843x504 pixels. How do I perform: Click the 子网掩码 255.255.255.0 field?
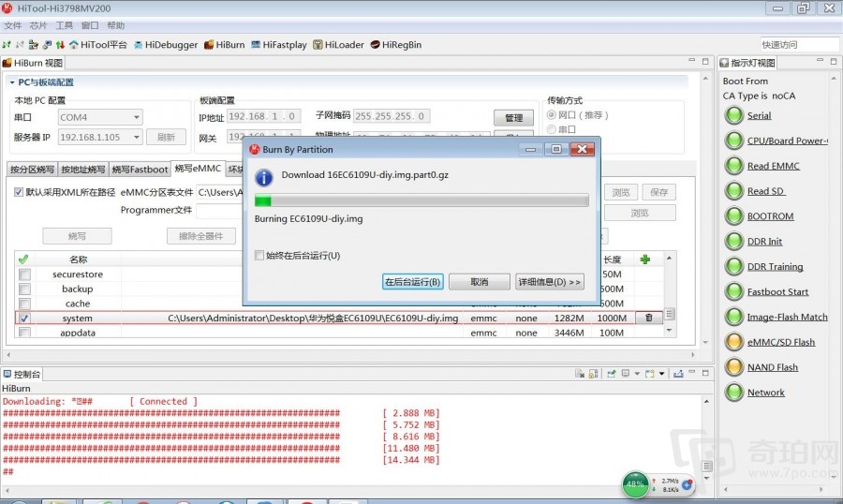pyautogui.click(x=392, y=115)
